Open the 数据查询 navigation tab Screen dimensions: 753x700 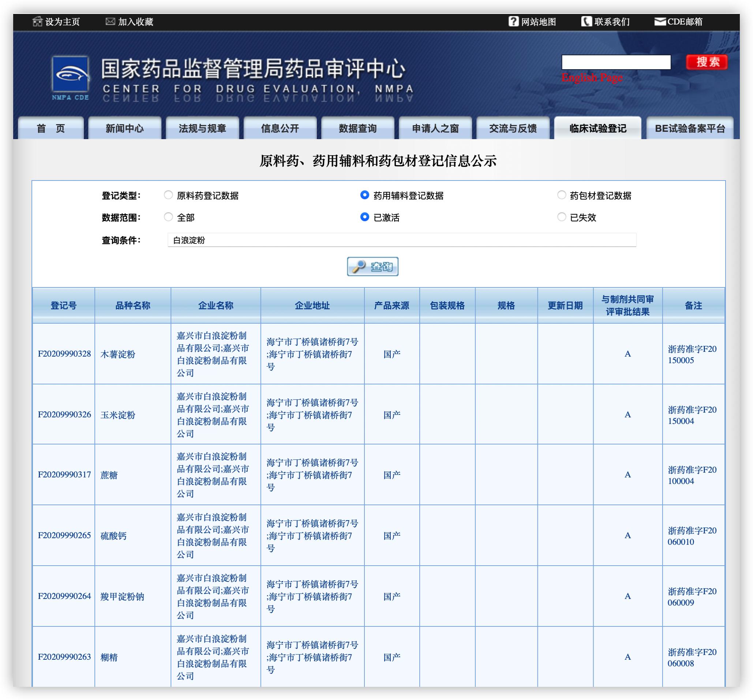click(357, 129)
